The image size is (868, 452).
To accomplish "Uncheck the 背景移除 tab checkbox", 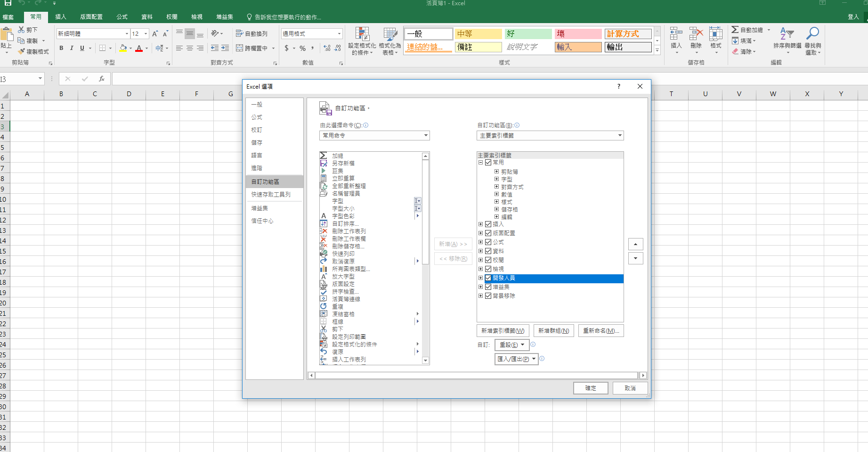I will click(488, 296).
